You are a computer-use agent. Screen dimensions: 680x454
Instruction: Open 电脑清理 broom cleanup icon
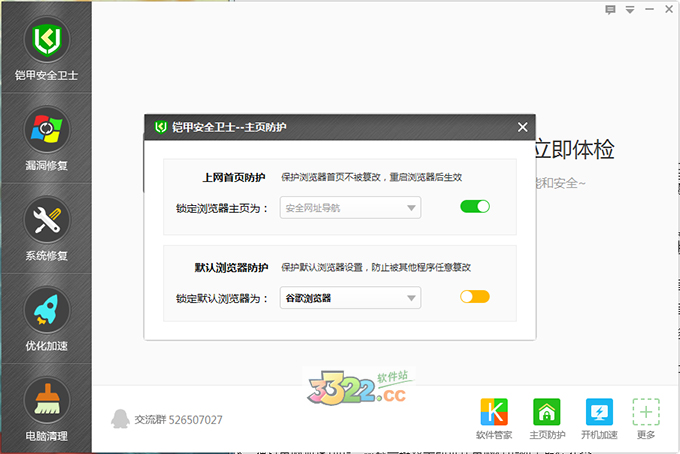point(46,400)
